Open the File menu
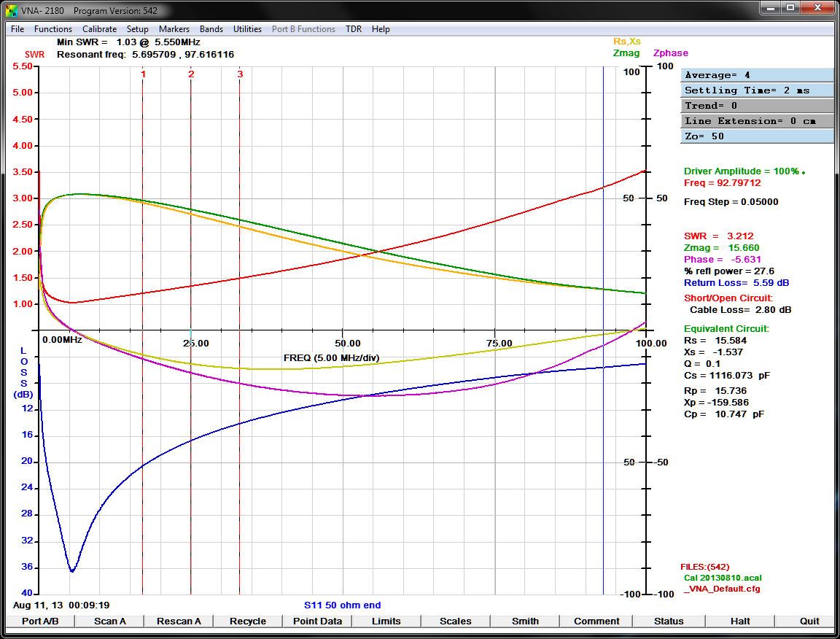Viewport: 840px width, 639px height. [17, 29]
